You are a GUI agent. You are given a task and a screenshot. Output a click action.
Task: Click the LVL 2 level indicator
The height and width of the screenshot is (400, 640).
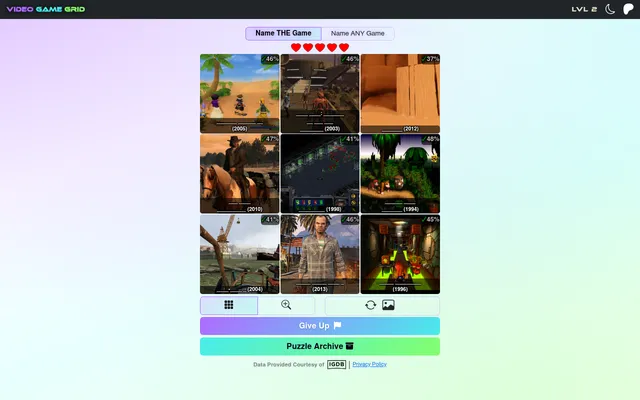[584, 9]
